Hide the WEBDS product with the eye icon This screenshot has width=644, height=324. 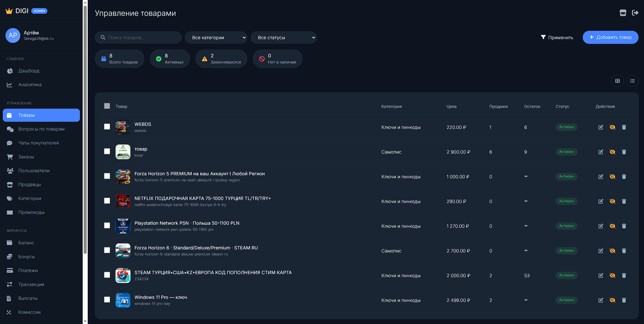tap(612, 127)
